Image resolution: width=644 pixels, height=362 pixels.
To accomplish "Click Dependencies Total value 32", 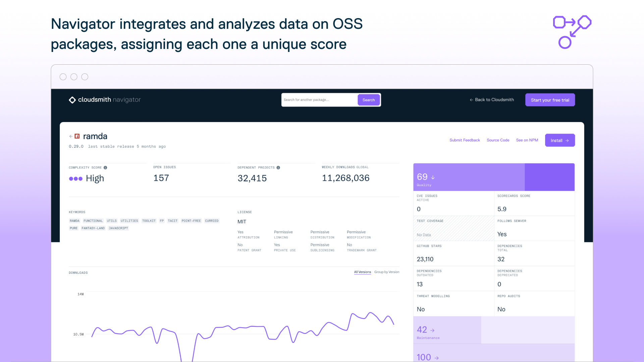I will click(501, 259).
